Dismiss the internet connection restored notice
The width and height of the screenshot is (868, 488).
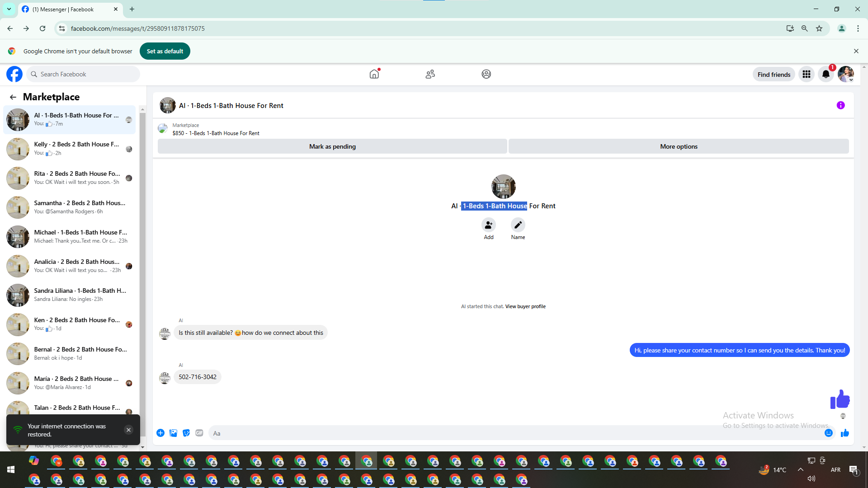129,430
